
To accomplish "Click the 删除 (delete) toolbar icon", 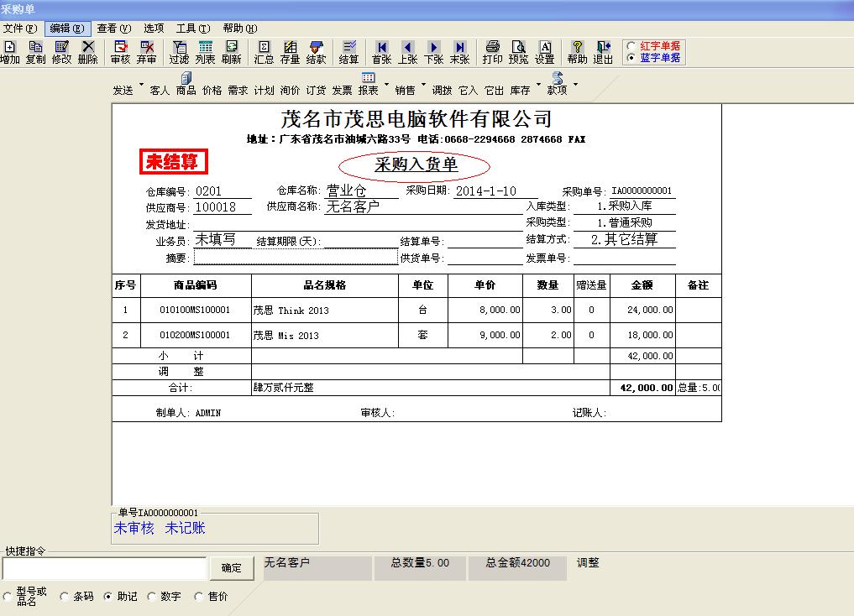I will (87, 52).
